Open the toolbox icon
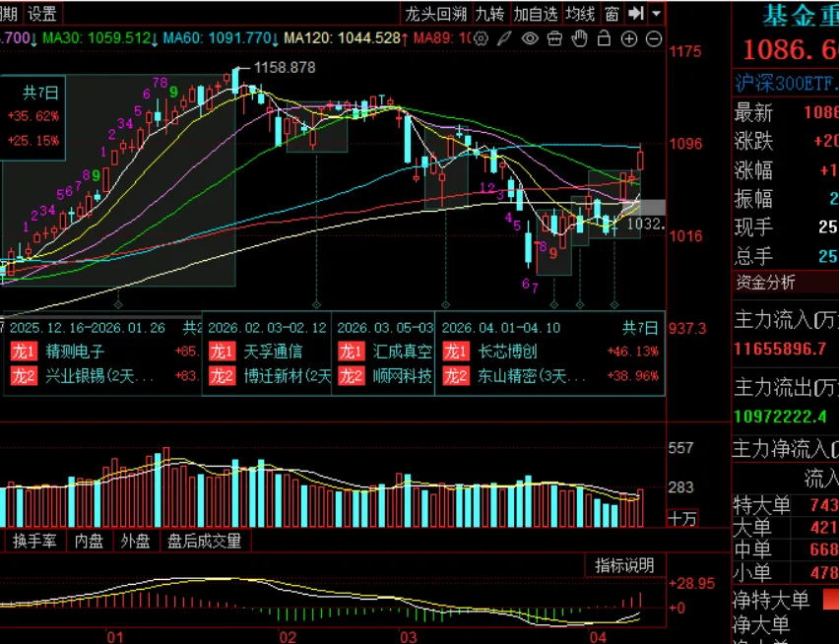 tap(554, 38)
